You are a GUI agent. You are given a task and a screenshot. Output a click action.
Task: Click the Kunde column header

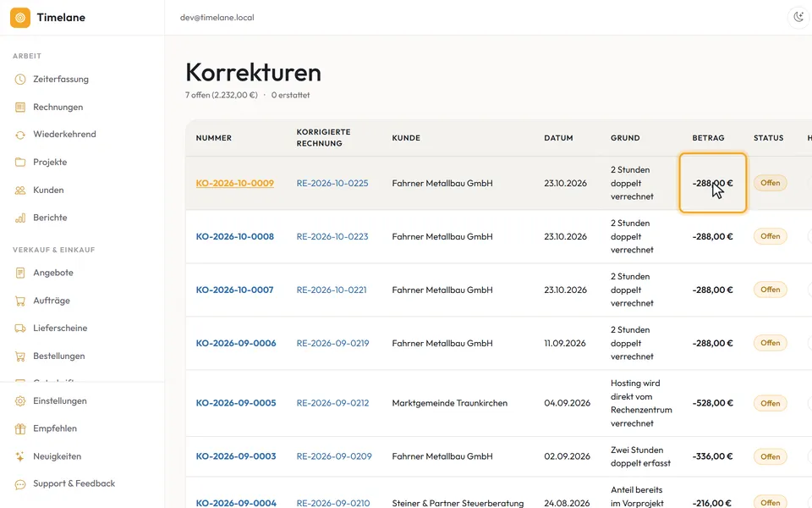406,138
